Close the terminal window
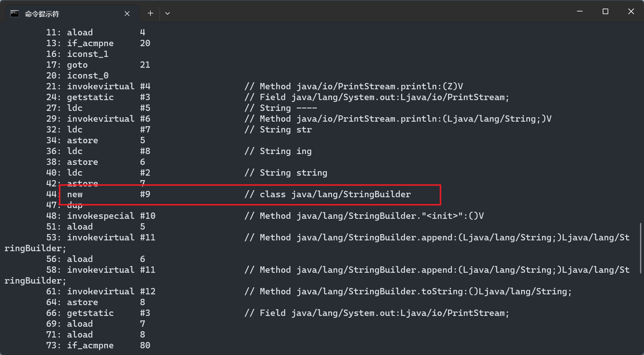The width and height of the screenshot is (644, 355). click(x=631, y=12)
